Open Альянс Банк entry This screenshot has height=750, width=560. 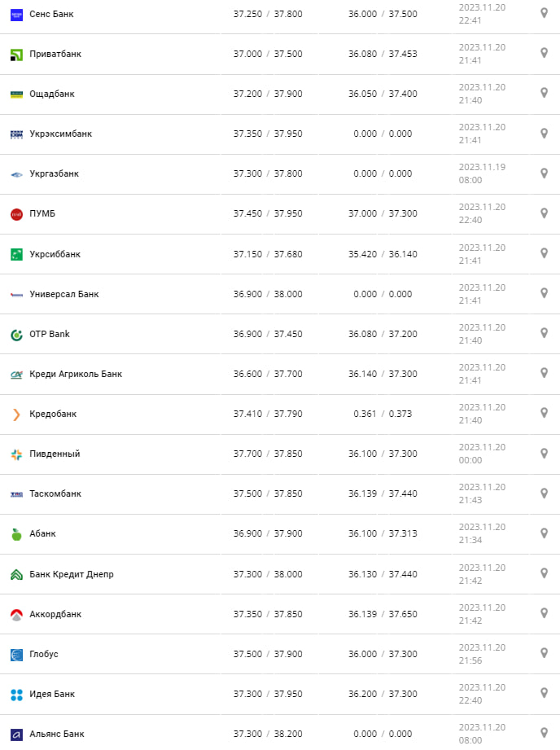57,734
